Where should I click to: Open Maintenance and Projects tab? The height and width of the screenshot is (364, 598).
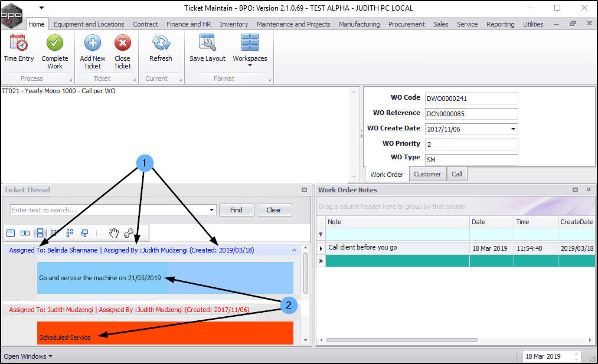(293, 24)
